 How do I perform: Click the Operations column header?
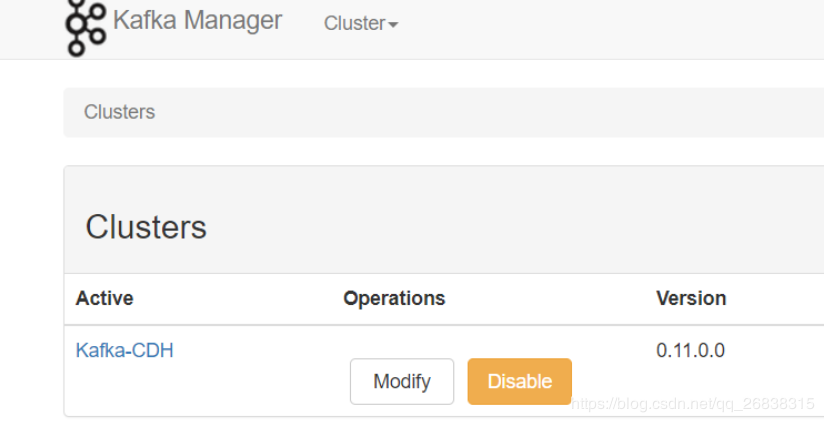pyautogui.click(x=394, y=299)
